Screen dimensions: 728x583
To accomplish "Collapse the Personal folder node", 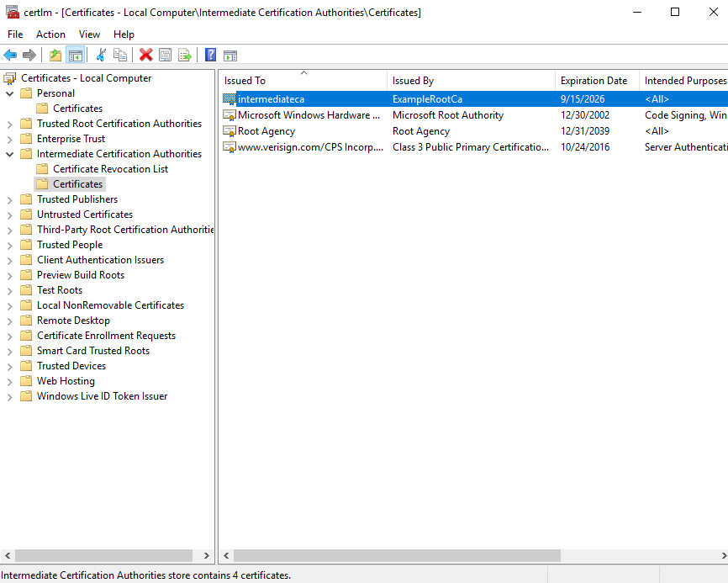I will [x=10, y=93].
